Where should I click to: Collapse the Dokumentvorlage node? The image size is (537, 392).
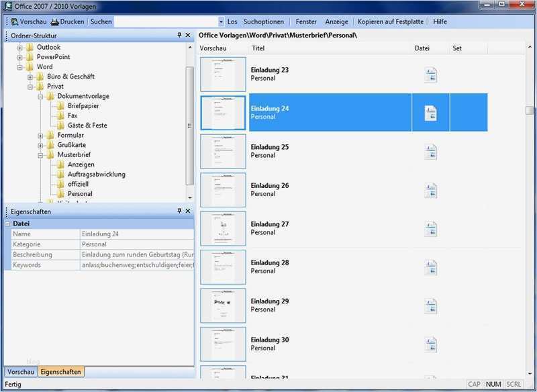[40, 97]
